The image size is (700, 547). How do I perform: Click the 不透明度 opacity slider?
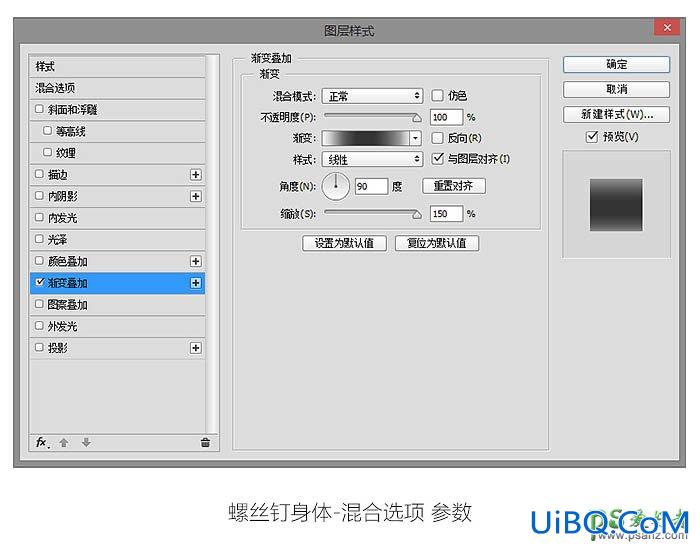373,117
